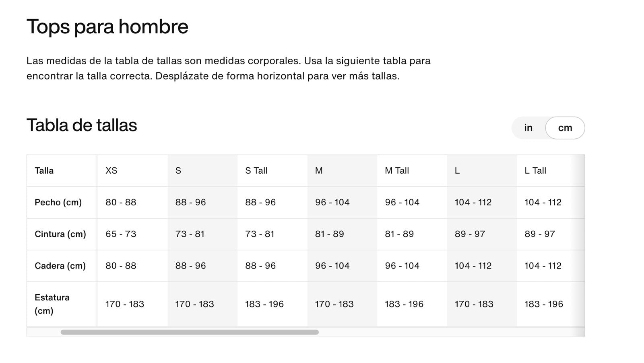
Task: Select L waist value 89 - 97
Action: (x=470, y=234)
